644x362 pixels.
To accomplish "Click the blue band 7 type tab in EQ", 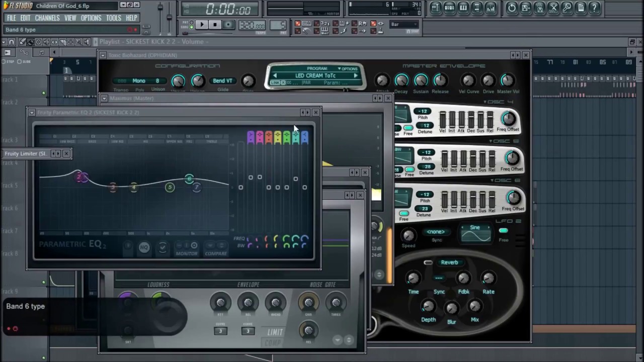I will [304, 137].
